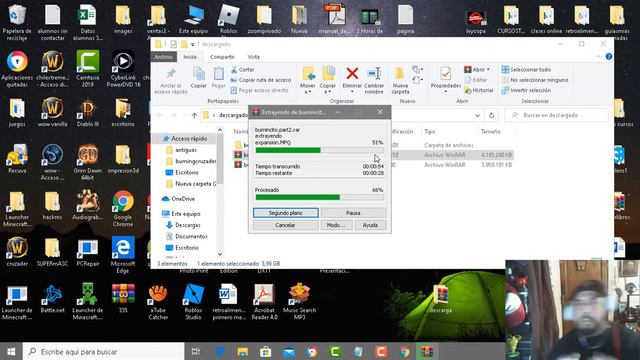Switch to the Vista ribbon tab

click(x=253, y=57)
